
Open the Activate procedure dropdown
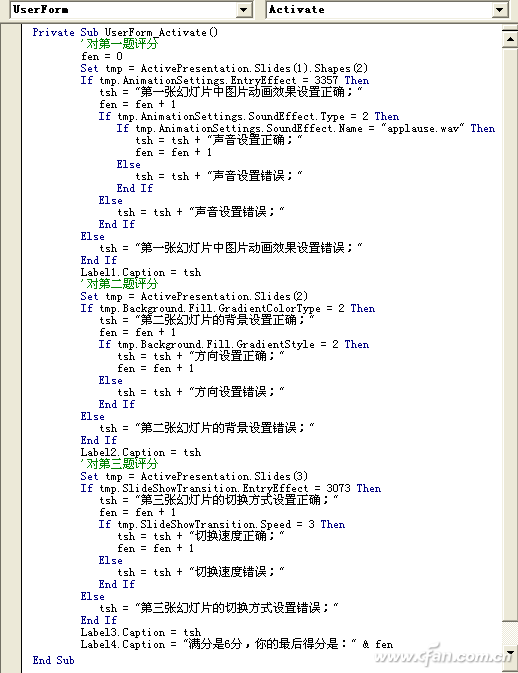[x=500, y=9]
